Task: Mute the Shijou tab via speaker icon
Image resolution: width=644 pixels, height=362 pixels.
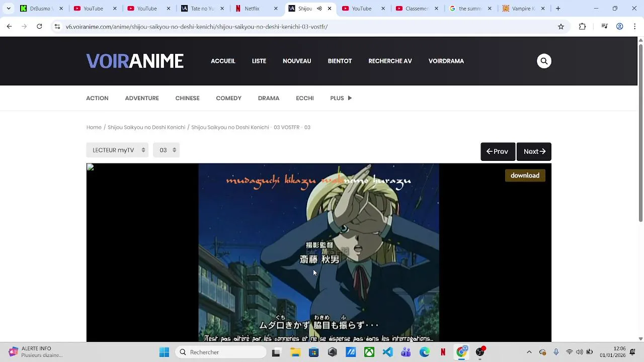Action: [x=319, y=9]
